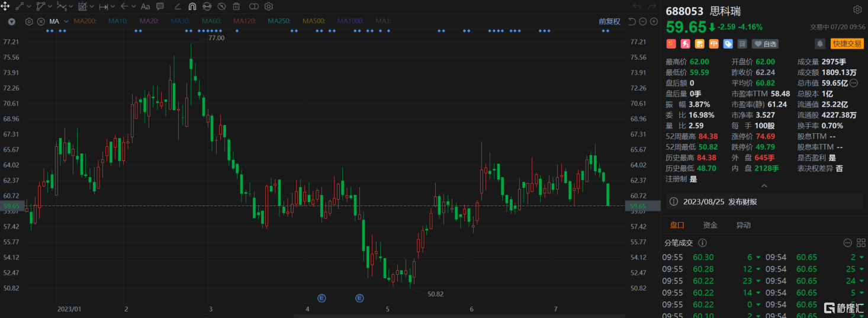The height and width of the screenshot is (318, 868).
Task: Zoom out chart with minus icon
Action: click(x=643, y=22)
